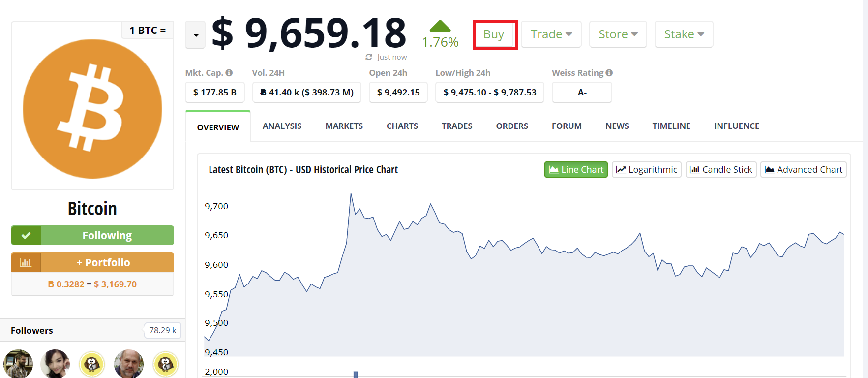The image size is (868, 378).
Task: Open the bald man follower avatar
Action: pos(129,364)
